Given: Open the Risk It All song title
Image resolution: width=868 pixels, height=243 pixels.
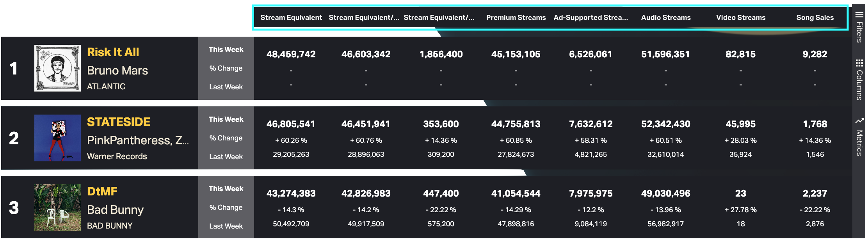Looking at the screenshot, I should [x=113, y=52].
